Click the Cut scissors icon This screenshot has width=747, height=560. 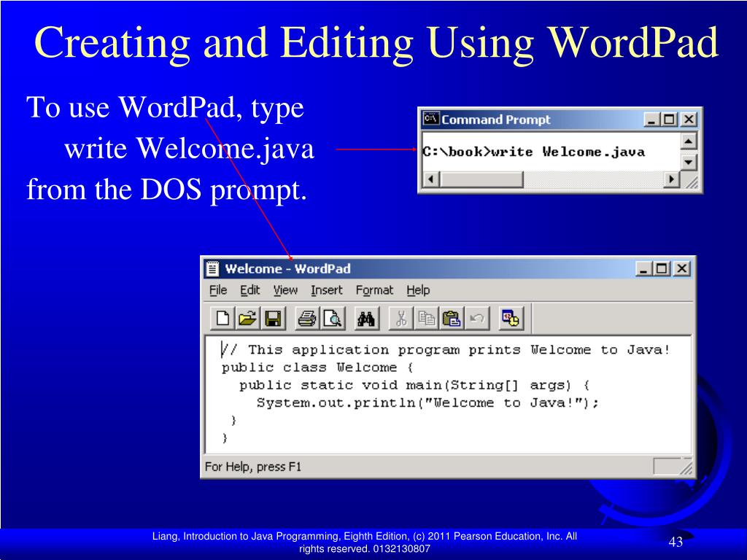(x=401, y=319)
